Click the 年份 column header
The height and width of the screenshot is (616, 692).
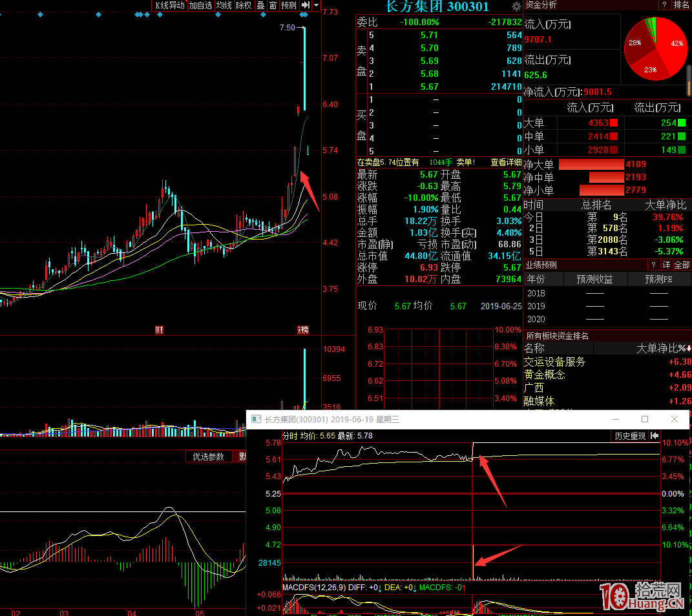coord(536,279)
